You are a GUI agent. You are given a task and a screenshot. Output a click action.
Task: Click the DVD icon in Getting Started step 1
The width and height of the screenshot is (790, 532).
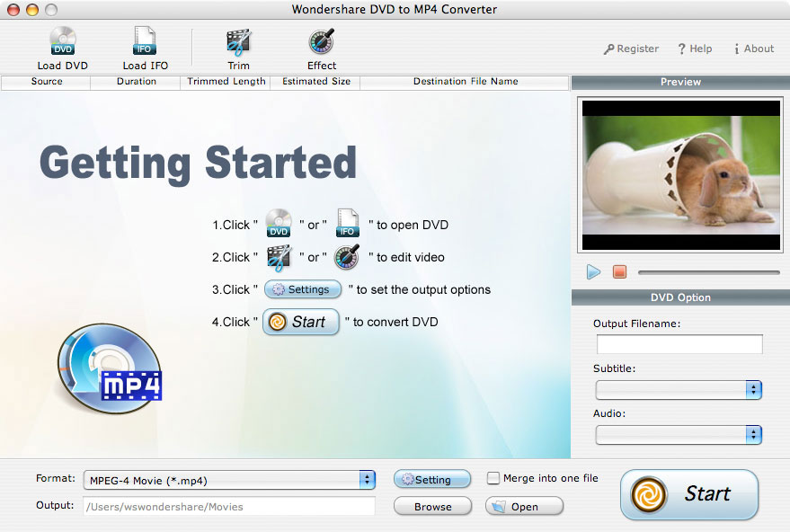279,223
